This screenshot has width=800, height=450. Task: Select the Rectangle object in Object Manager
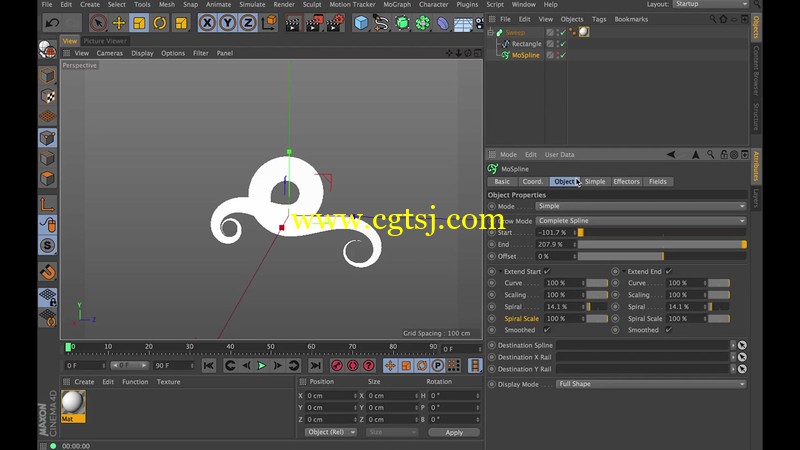[527, 44]
